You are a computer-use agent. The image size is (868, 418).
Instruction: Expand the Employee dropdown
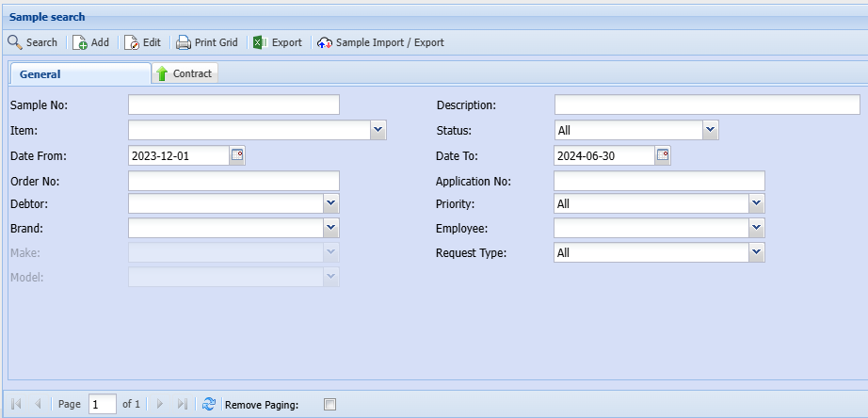coord(756,228)
